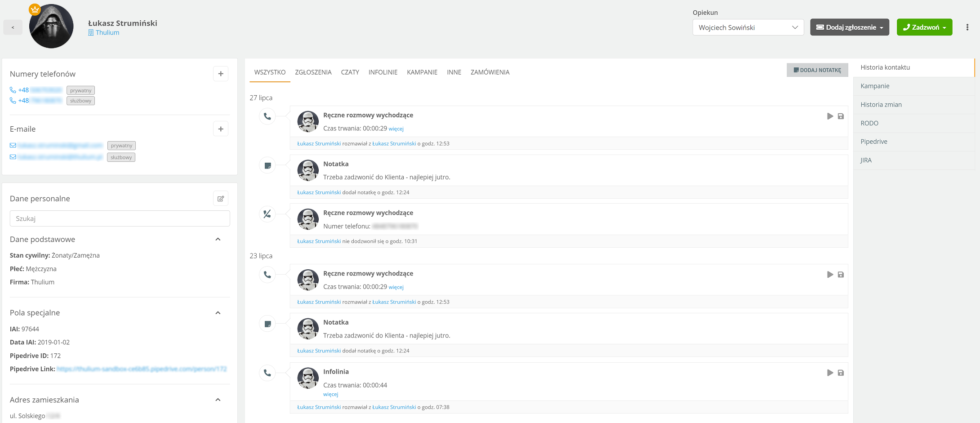Edit the Dane personalne section
Screen dimensions: 980x423
[221, 199]
